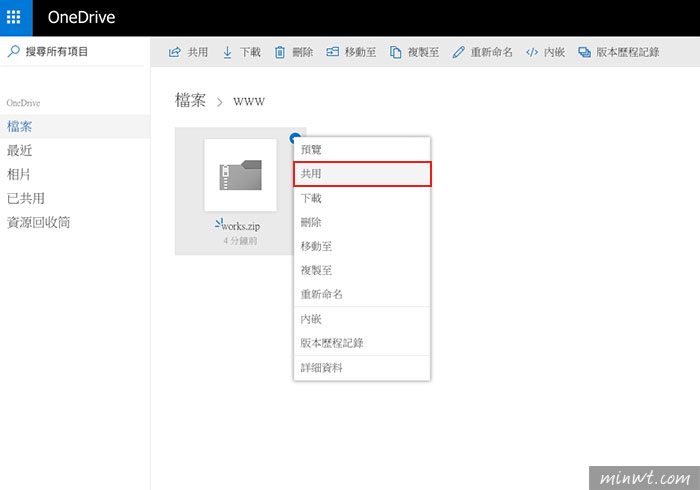This screenshot has height=490, width=700.
Task: Click the works.zip file thumbnail
Action: pyautogui.click(x=240, y=175)
